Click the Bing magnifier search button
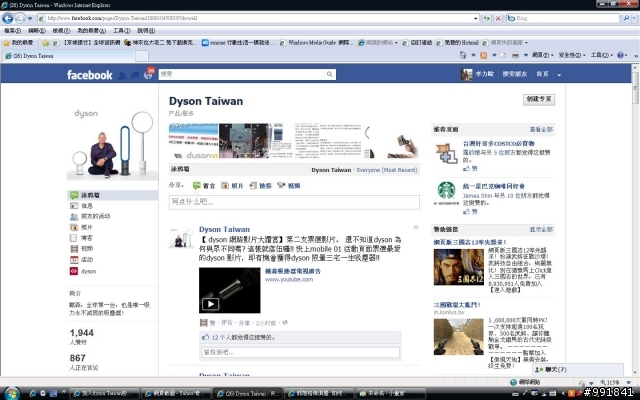 626,18
